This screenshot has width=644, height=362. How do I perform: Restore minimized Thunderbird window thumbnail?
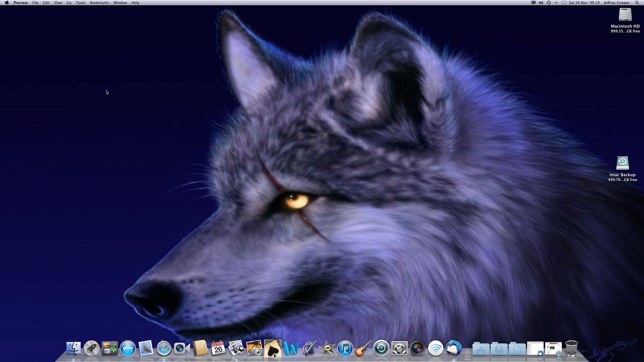tap(535, 348)
